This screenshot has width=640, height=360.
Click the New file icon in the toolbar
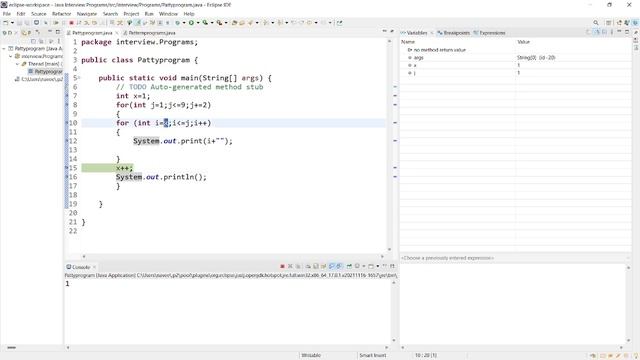[x=6, y=23]
